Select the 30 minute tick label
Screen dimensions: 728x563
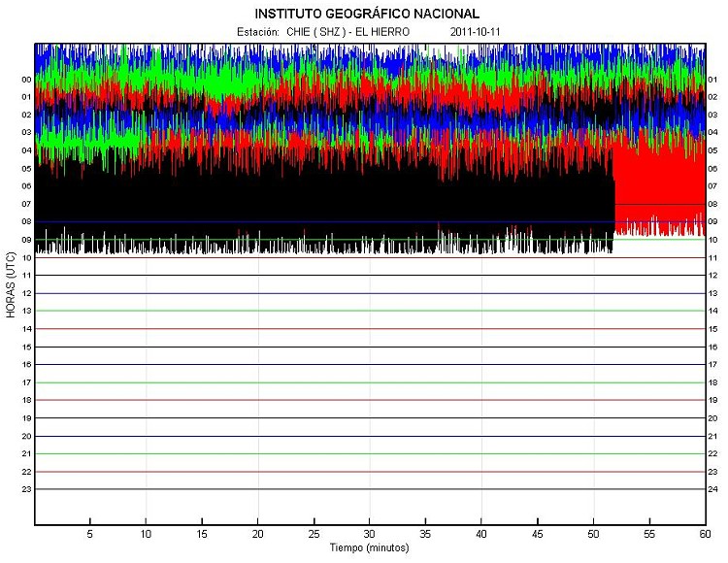[369, 534]
